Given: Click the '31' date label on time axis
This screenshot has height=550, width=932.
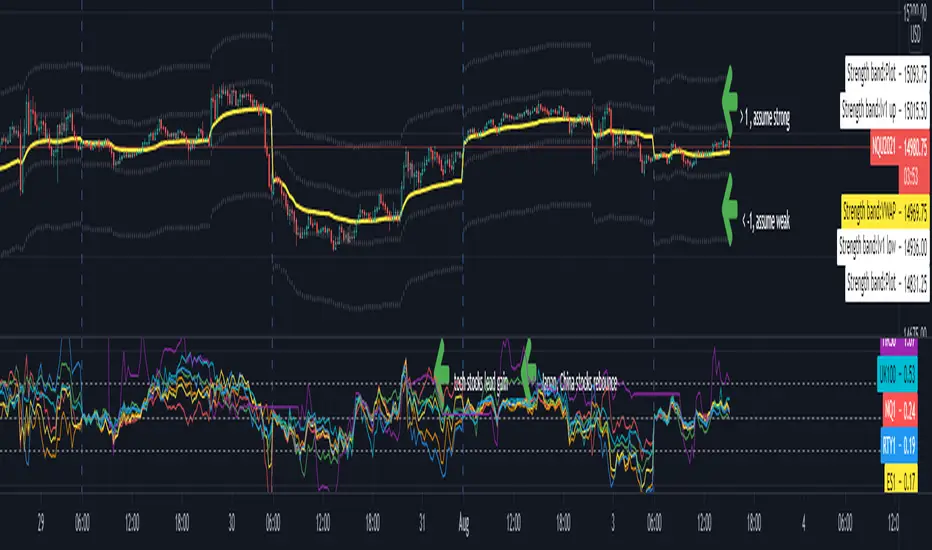Looking at the screenshot, I should coord(421,522).
